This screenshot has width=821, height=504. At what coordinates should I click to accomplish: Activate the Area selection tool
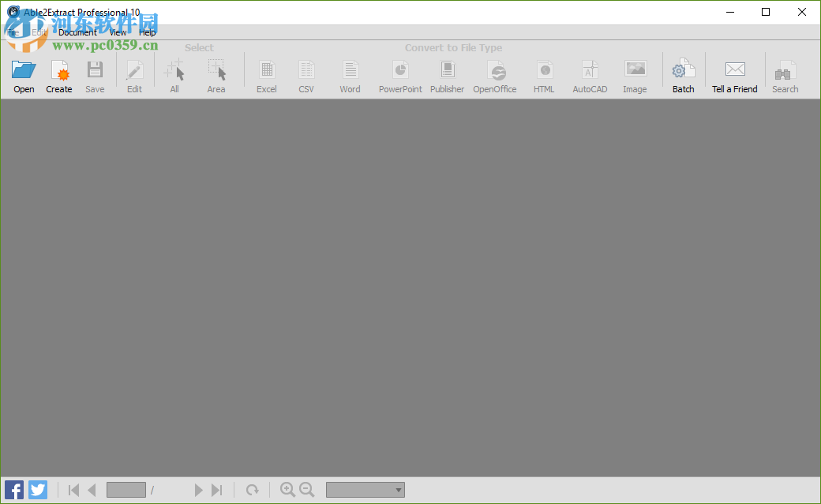216,75
